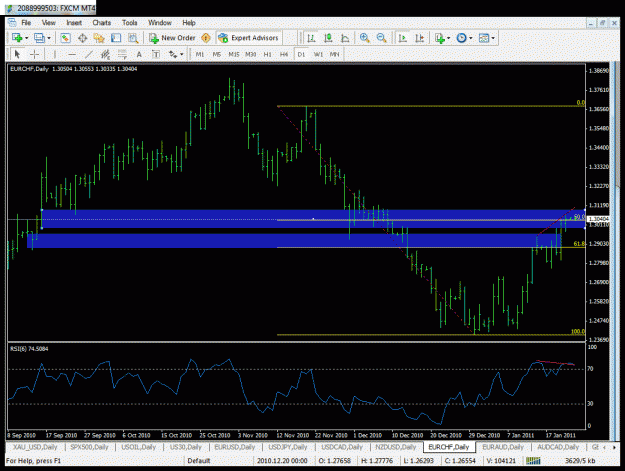
Task: Select the Vertical Line tool
Action: coord(55,54)
